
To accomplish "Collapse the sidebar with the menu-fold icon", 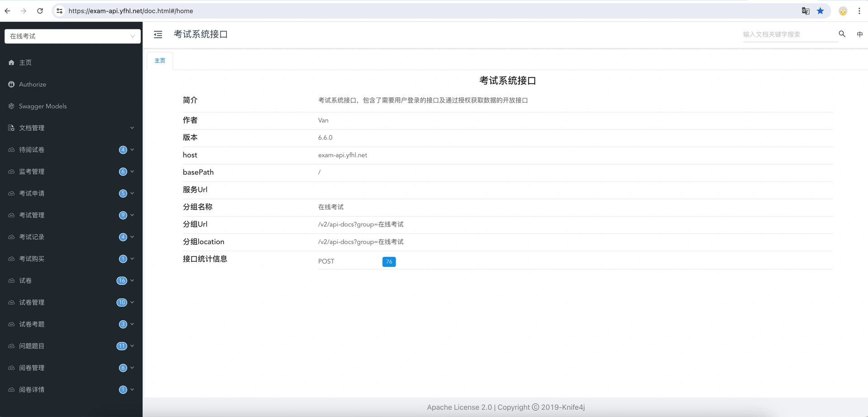I will coord(158,34).
